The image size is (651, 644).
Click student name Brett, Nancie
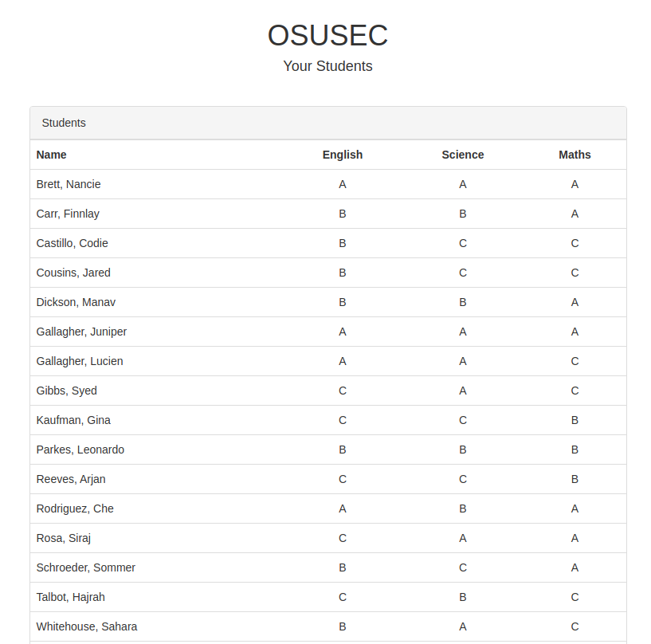coord(69,184)
